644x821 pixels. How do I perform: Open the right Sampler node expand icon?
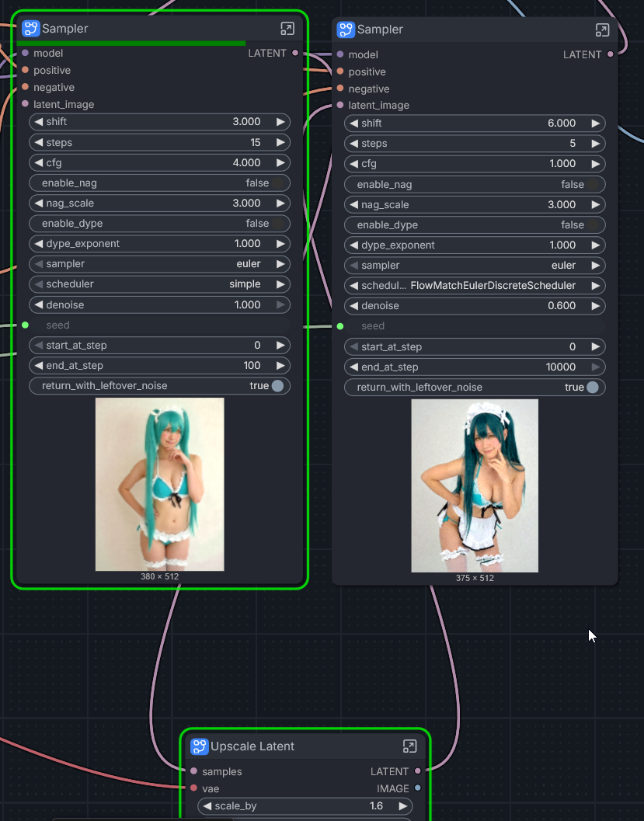(603, 30)
